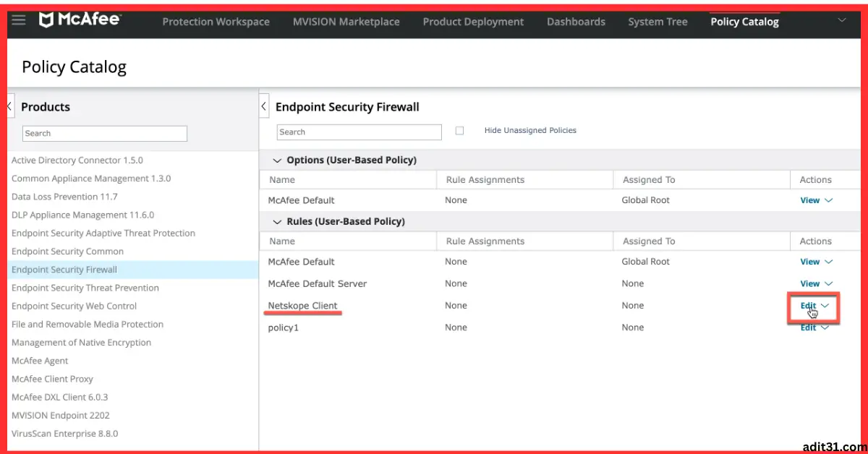Open the Dashboards tab
868x454 pixels.
point(576,22)
